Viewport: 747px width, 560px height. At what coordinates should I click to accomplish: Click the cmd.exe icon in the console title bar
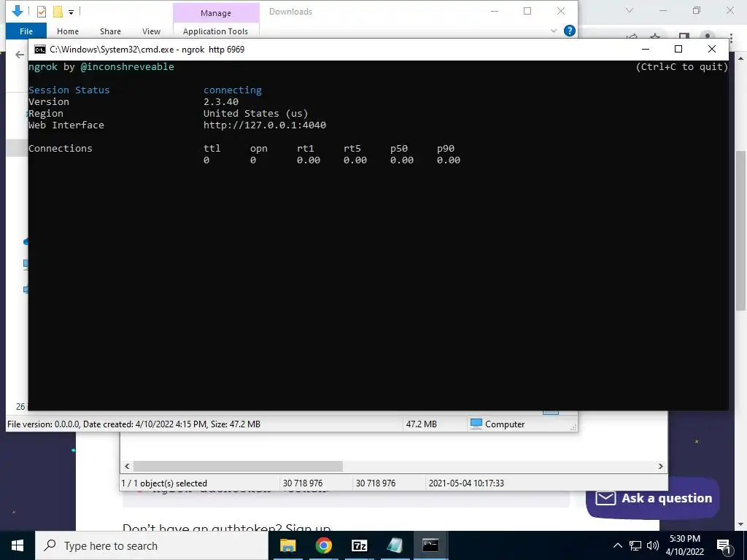[40, 50]
